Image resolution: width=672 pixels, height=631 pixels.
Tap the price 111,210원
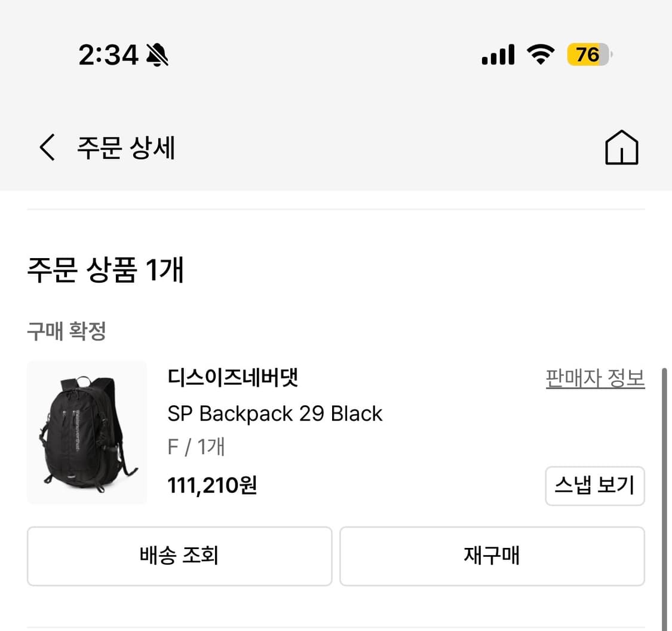click(212, 485)
